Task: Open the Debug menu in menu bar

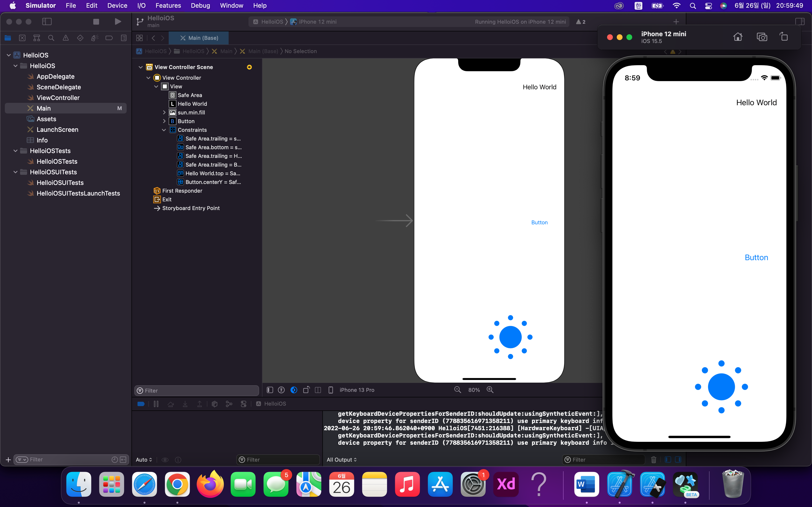Action: point(200,6)
